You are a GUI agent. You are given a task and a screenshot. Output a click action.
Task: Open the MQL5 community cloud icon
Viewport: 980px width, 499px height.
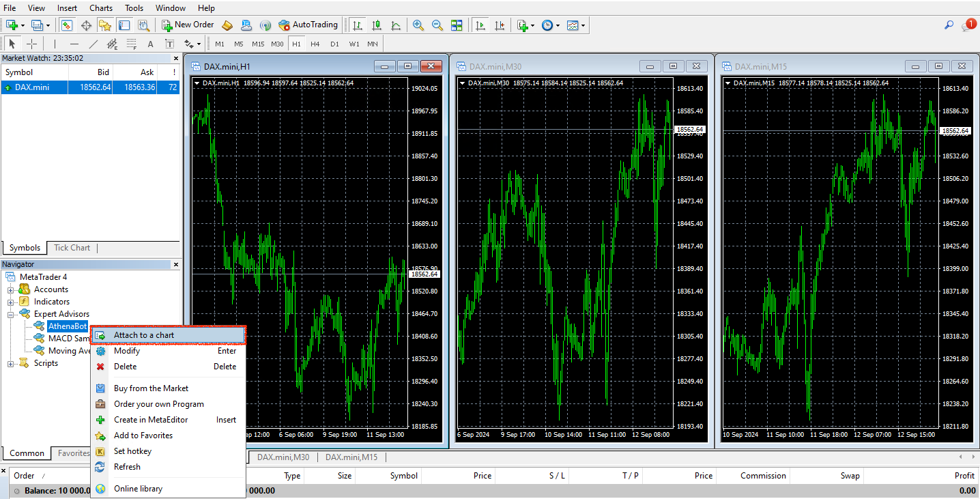click(x=246, y=25)
